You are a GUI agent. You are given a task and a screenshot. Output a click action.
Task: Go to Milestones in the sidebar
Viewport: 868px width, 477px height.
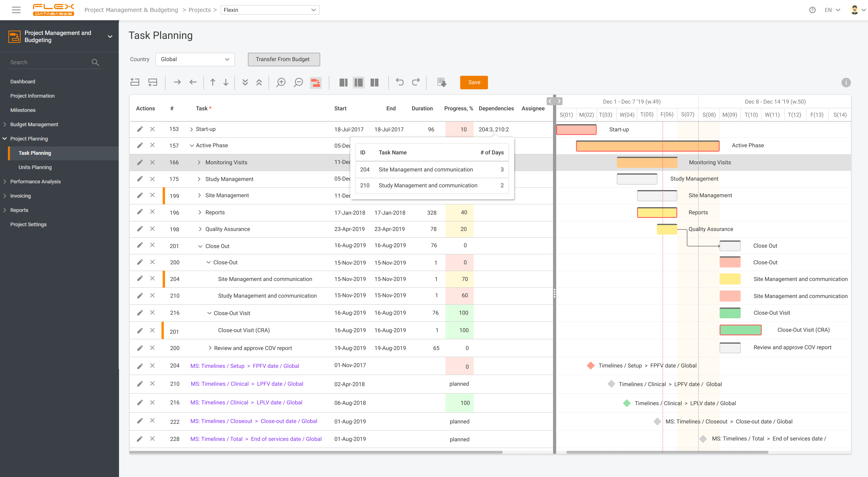(23, 110)
